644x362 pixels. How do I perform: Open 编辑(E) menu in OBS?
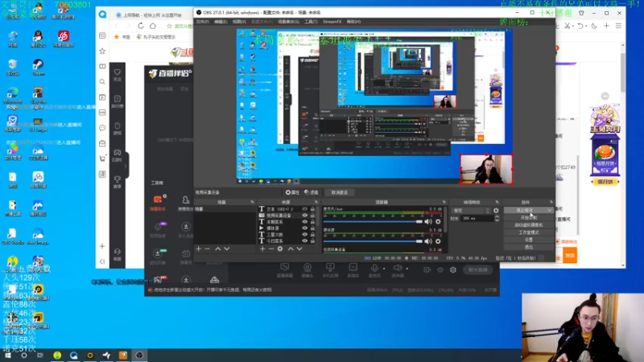pyautogui.click(x=221, y=22)
